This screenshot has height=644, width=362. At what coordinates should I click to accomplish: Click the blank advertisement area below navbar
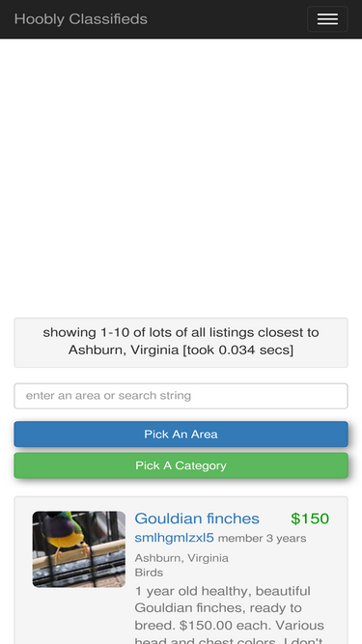pos(181,177)
